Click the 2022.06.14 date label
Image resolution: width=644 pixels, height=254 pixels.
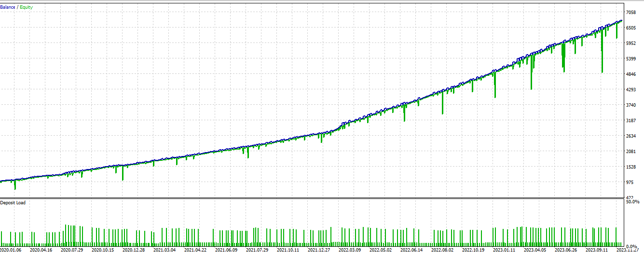[411, 250]
